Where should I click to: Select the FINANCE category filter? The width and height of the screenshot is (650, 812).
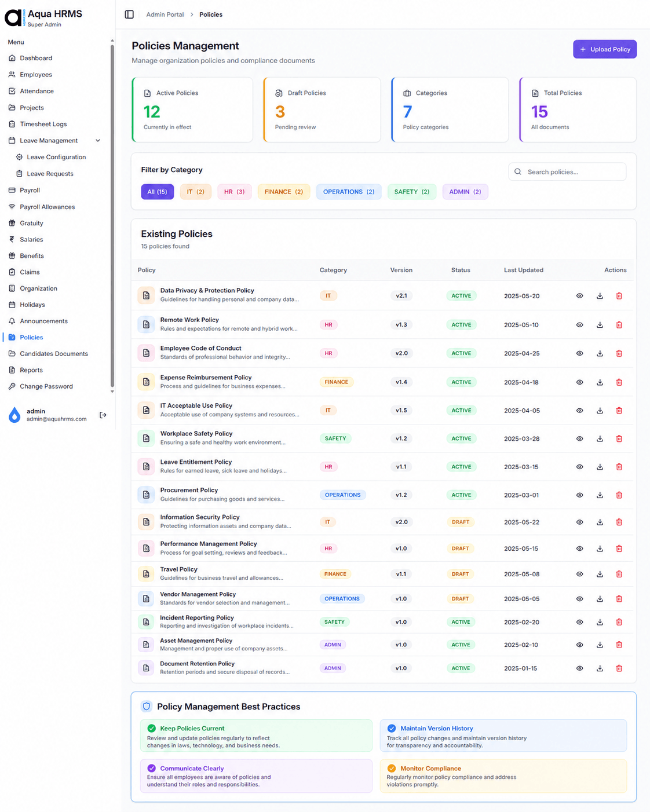[284, 192]
